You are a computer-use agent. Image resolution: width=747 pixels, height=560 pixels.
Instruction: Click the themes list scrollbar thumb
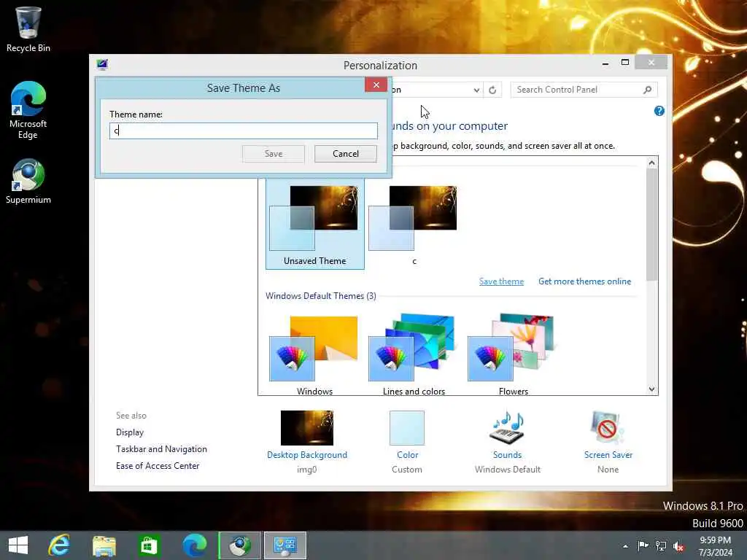[x=651, y=225]
